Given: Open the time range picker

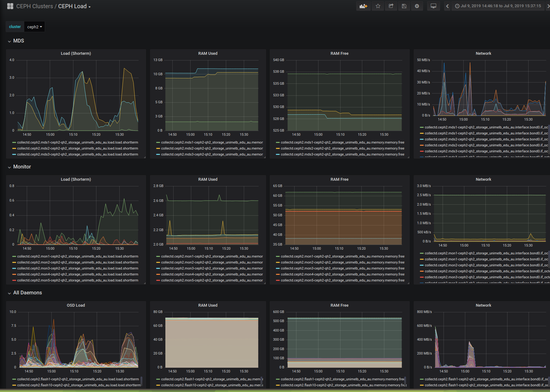Looking at the screenshot, I should tap(498, 6).
